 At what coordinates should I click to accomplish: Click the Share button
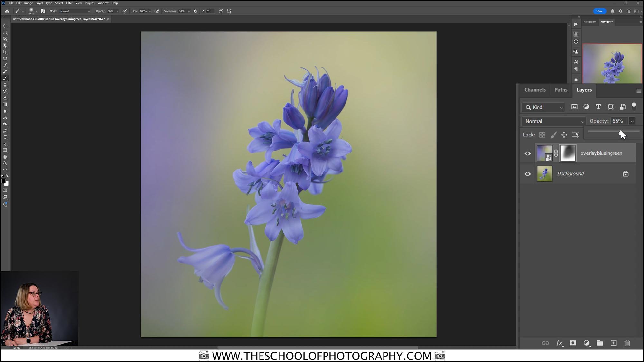(x=599, y=11)
